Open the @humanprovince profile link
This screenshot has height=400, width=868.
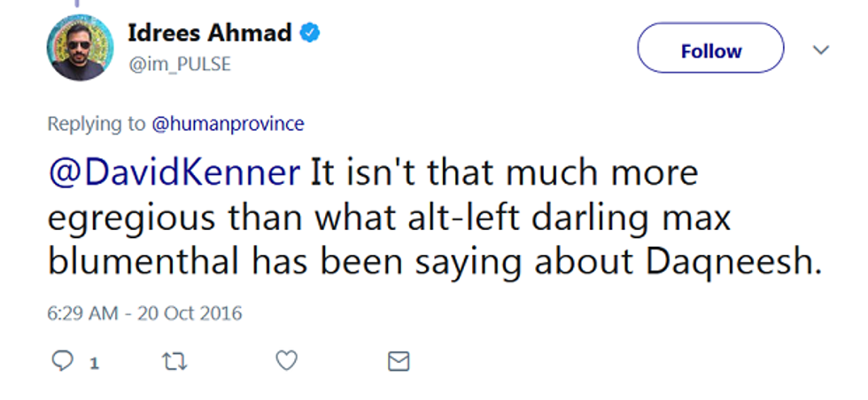click(x=229, y=124)
